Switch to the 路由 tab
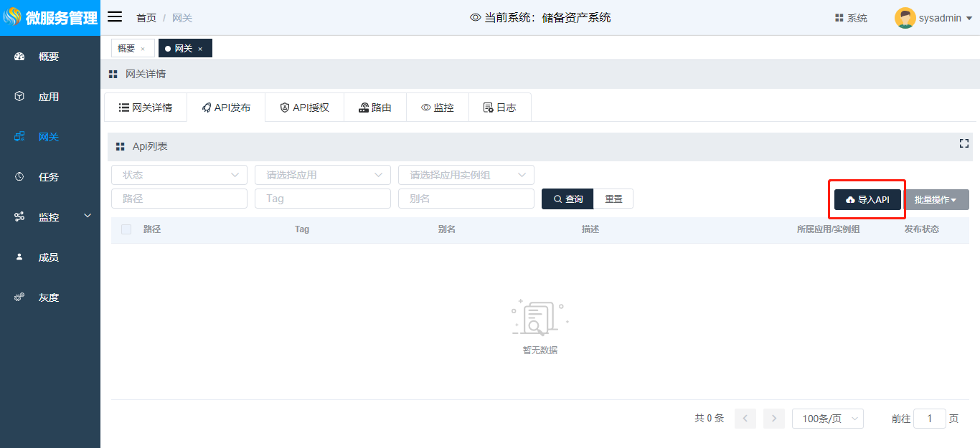 pyautogui.click(x=374, y=108)
